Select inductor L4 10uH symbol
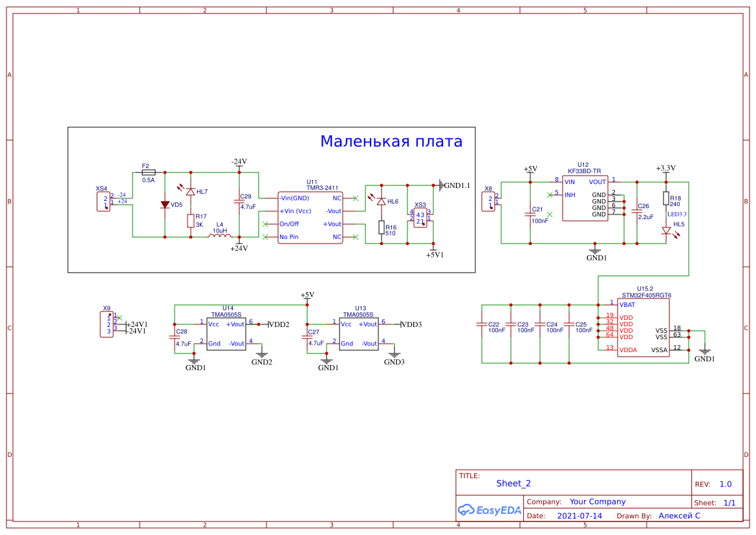The image size is (756, 535). pyautogui.click(x=220, y=235)
